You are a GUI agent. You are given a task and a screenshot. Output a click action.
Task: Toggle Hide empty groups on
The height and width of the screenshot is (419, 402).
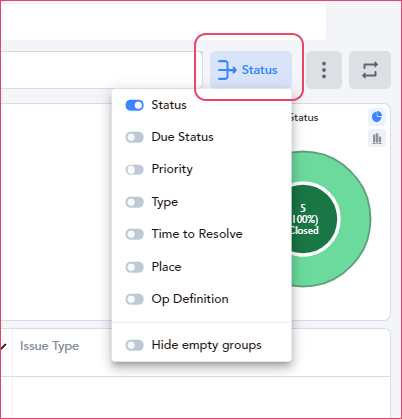pos(134,345)
